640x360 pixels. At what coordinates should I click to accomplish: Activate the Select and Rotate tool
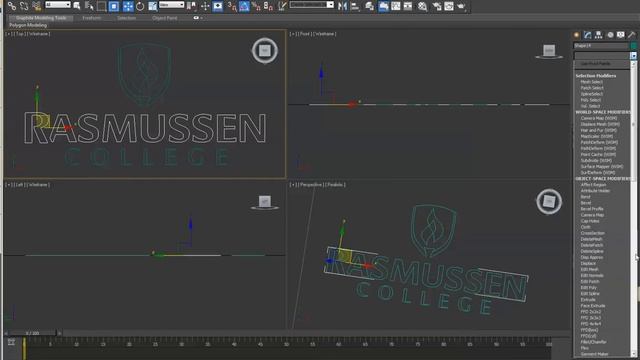pyautogui.click(x=140, y=6)
